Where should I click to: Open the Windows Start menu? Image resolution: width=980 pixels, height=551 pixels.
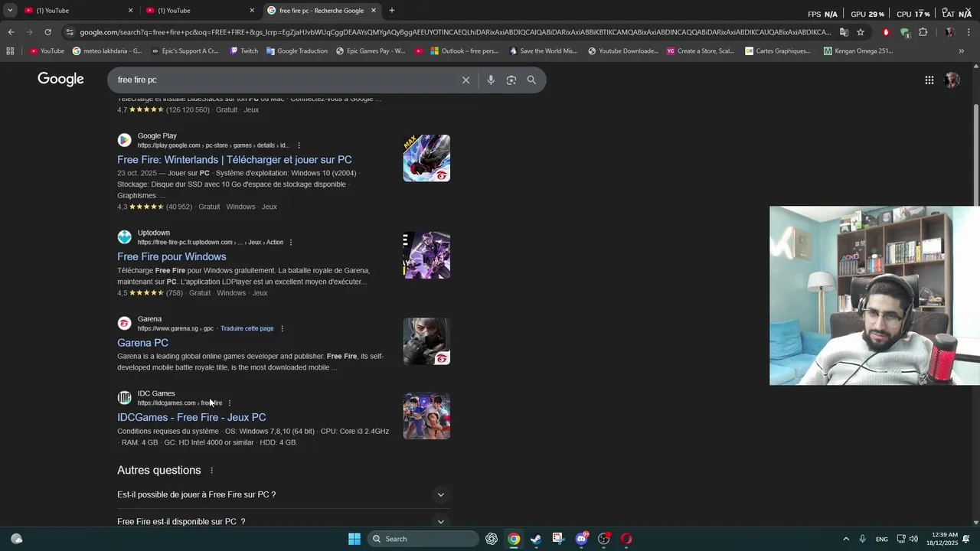[x=354, y=539]
